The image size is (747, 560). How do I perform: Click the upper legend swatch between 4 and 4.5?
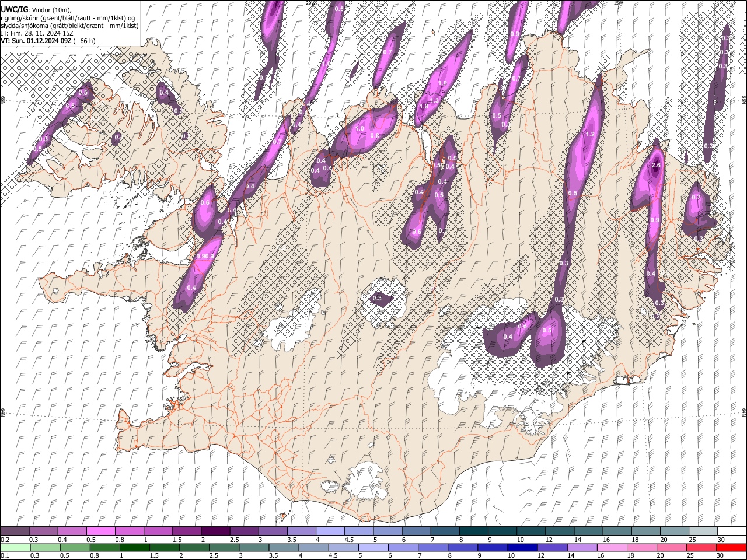pos(330,531)
